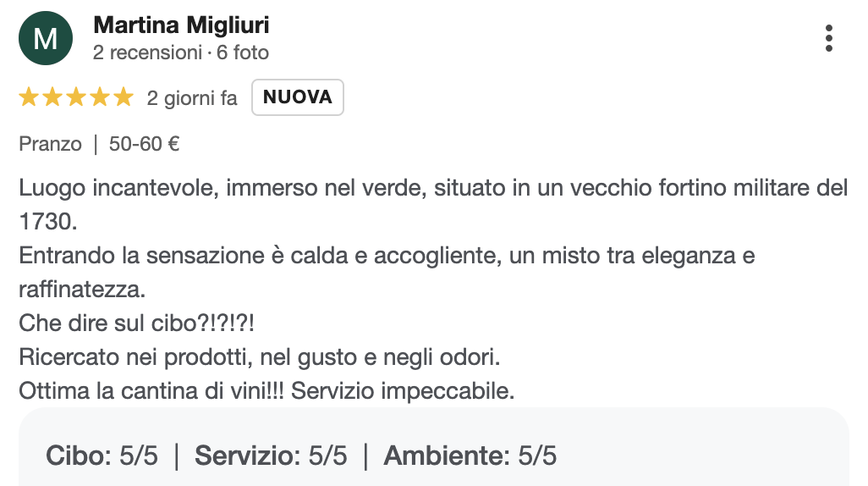Click the "50-60 €" price range
The height and width of the screenshot is (486, 868).
144,144
